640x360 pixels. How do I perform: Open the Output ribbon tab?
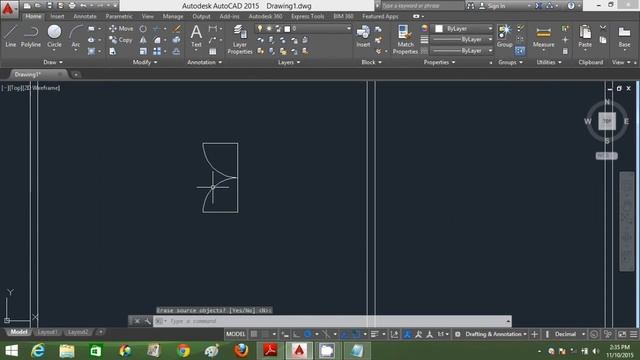pos(201,17)
